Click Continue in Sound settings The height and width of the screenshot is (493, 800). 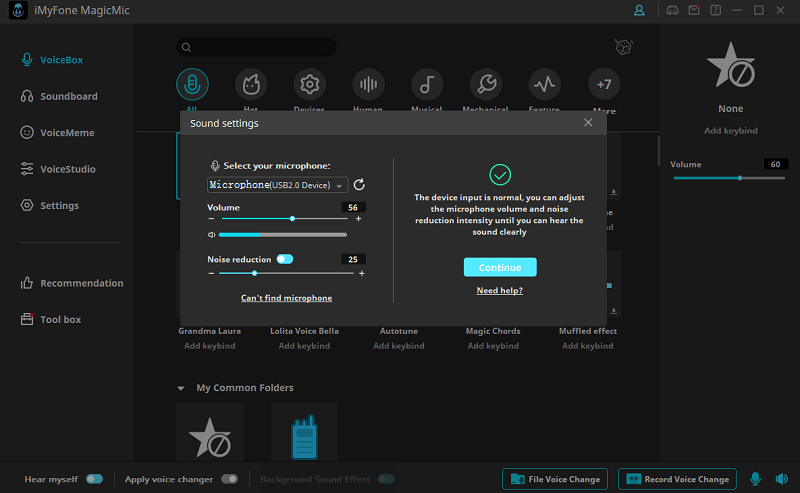coord(500,267)
